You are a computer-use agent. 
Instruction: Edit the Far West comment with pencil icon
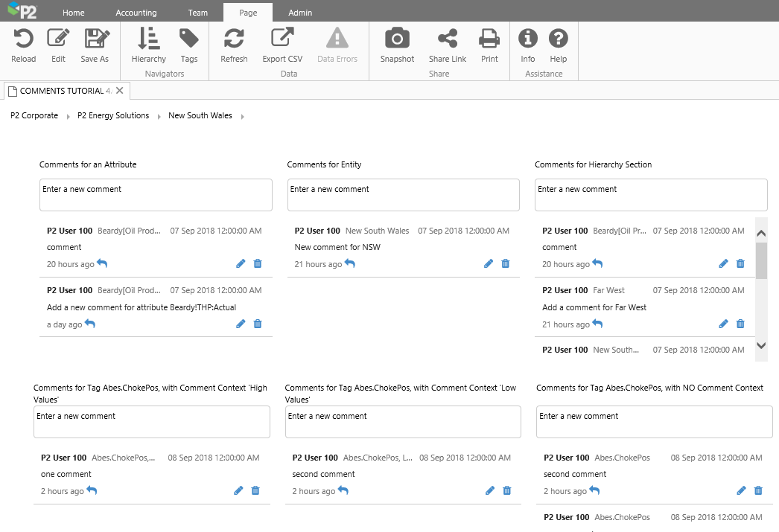point(723,324)
